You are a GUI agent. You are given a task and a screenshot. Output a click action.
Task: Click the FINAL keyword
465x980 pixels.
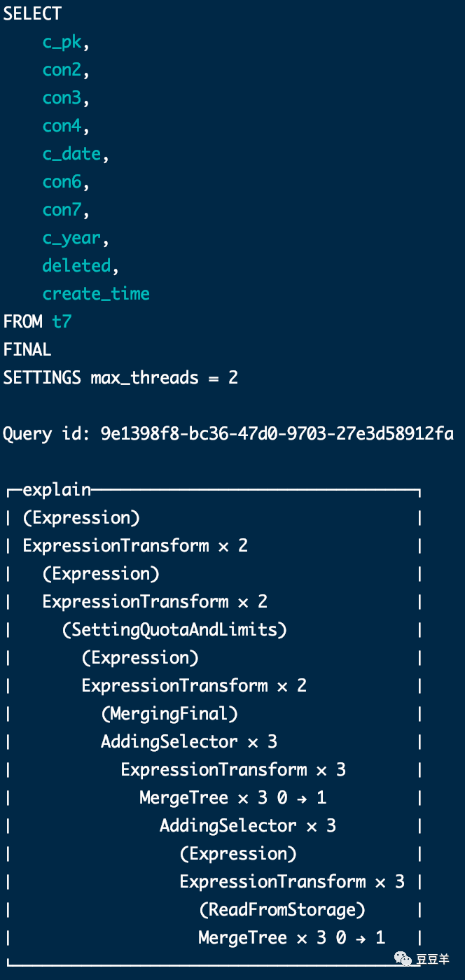pos(27,350)
